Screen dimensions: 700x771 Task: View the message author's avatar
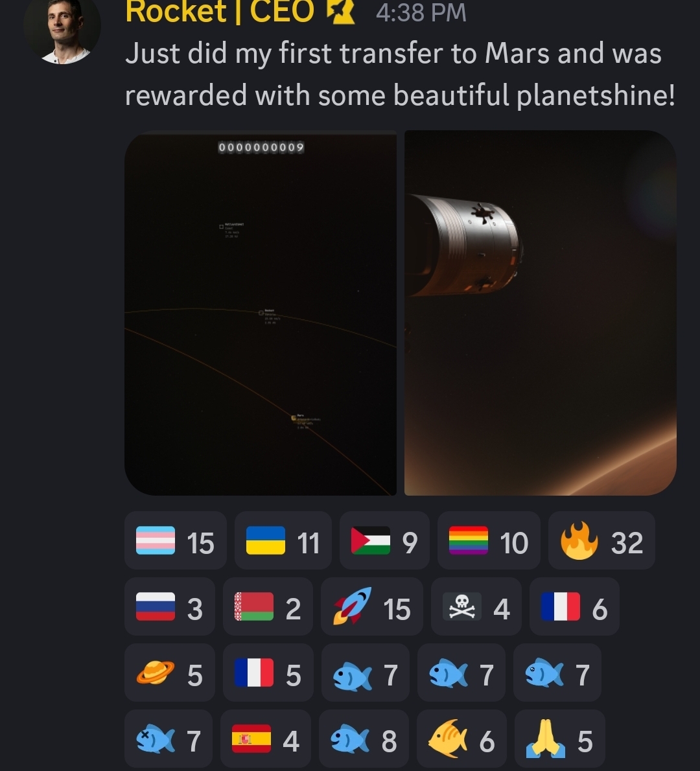(x=62, y=30)
